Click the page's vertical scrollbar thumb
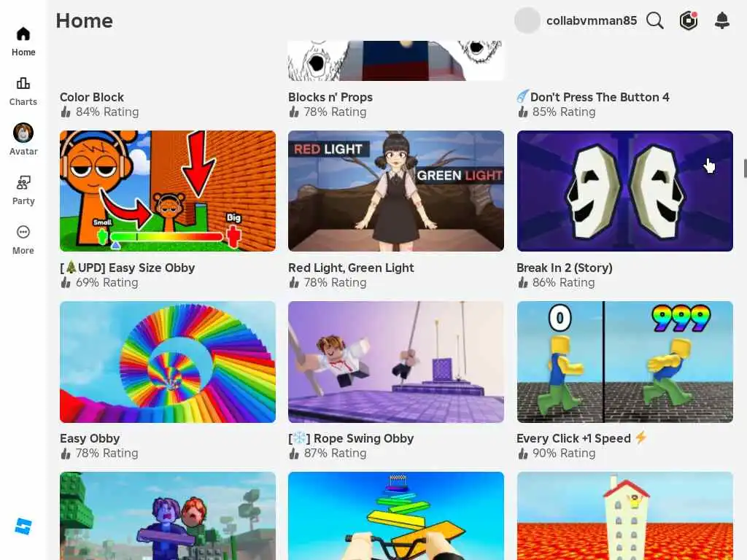The height and width of the screenshot is (560, 747). coord(745,168)
